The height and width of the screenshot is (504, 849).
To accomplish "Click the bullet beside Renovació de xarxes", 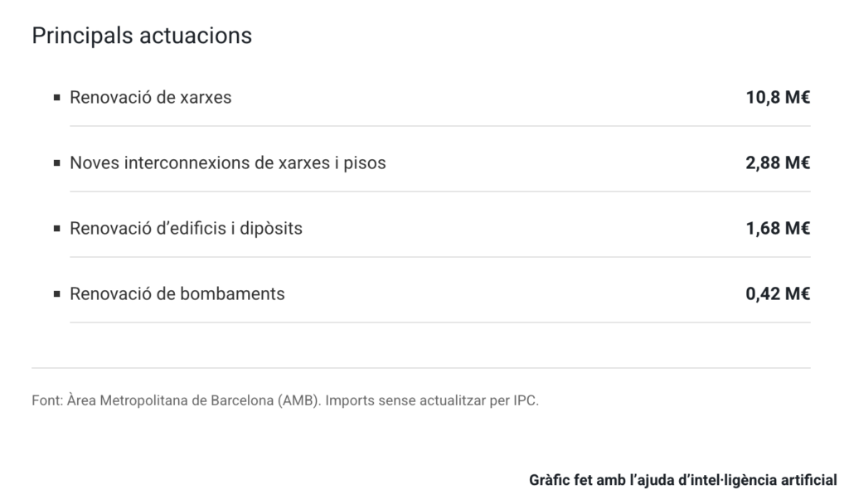I will 57,98.
